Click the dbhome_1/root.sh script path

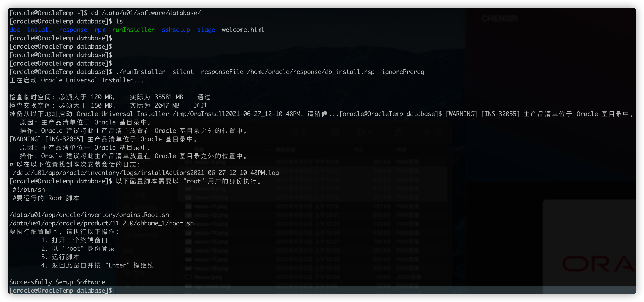pyautogui.click(x=101, y=223)
